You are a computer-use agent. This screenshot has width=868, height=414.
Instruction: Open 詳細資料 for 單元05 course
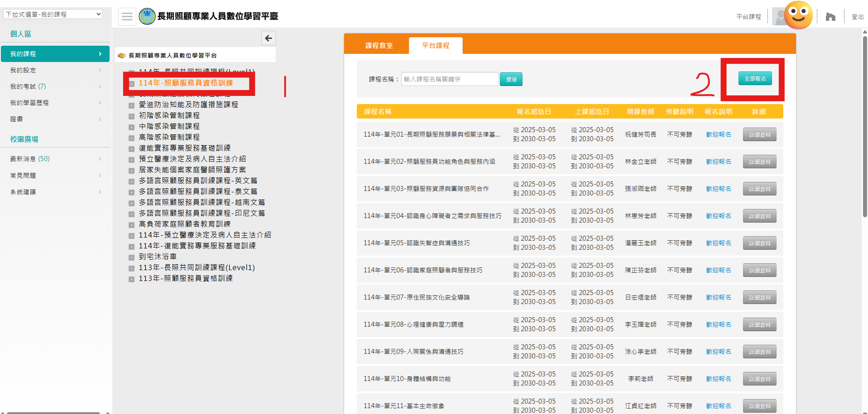click(759, 243)
